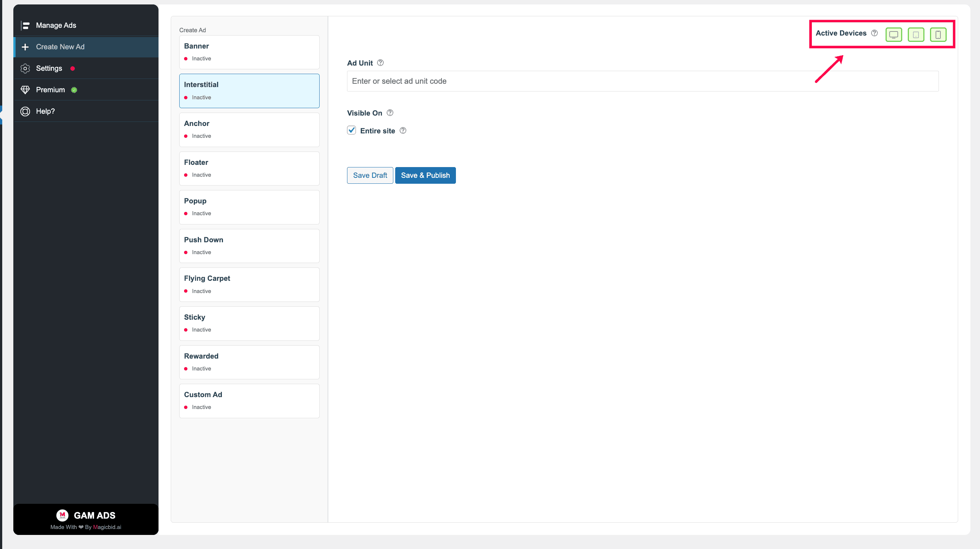Select the Floater ad type card
This screenshot has width=980, height=549.
249,169
